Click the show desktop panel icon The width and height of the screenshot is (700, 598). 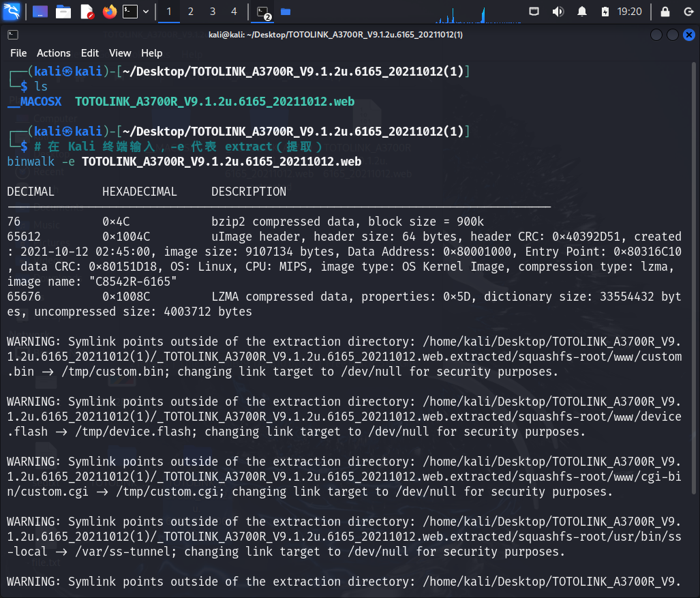[40, 12]
